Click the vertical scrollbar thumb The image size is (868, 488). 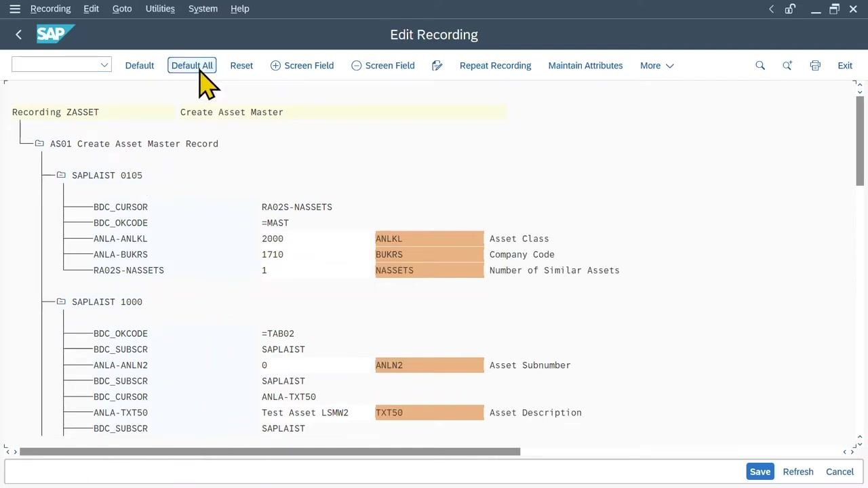pyautogui.click(x=860, y=140)
